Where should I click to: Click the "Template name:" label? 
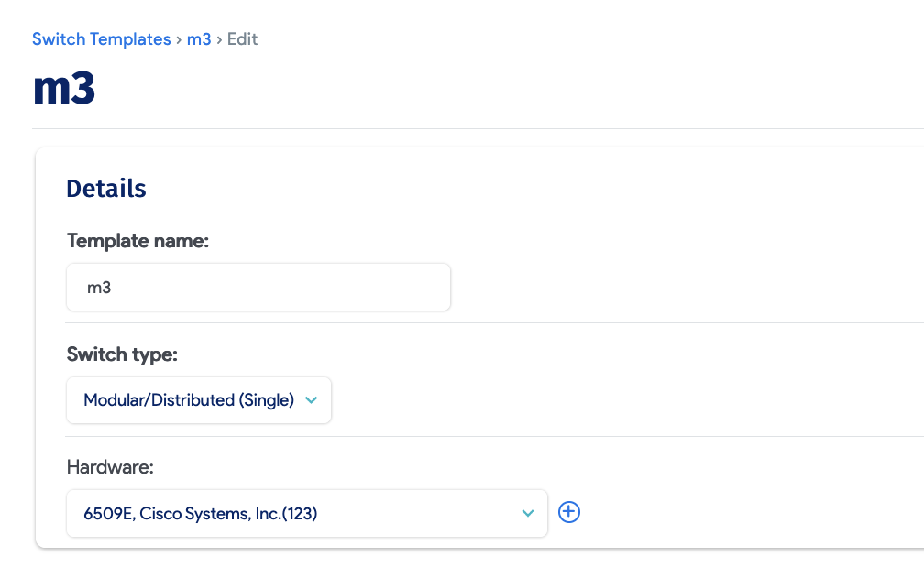point(137,241)
